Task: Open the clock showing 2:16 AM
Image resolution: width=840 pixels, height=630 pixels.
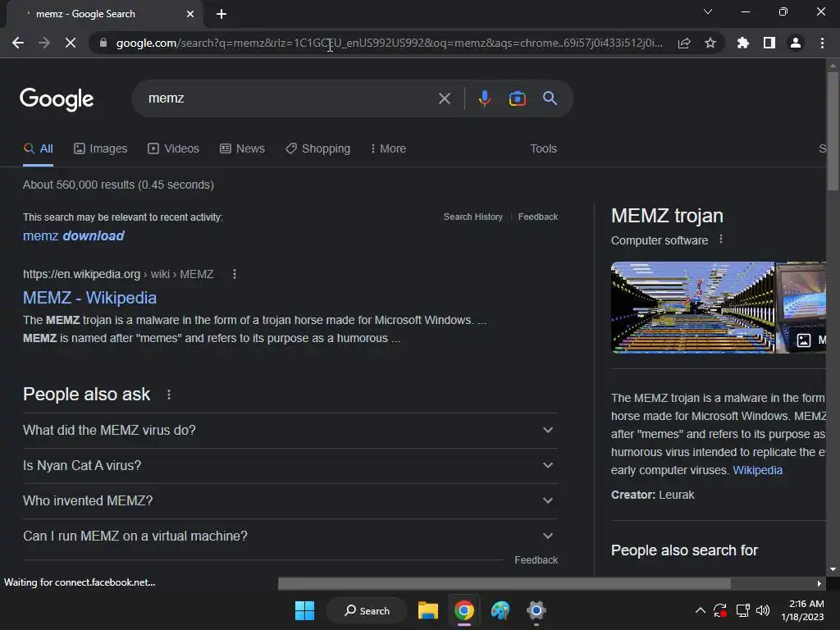Action: pyautogui.click(x=802, y=610)
